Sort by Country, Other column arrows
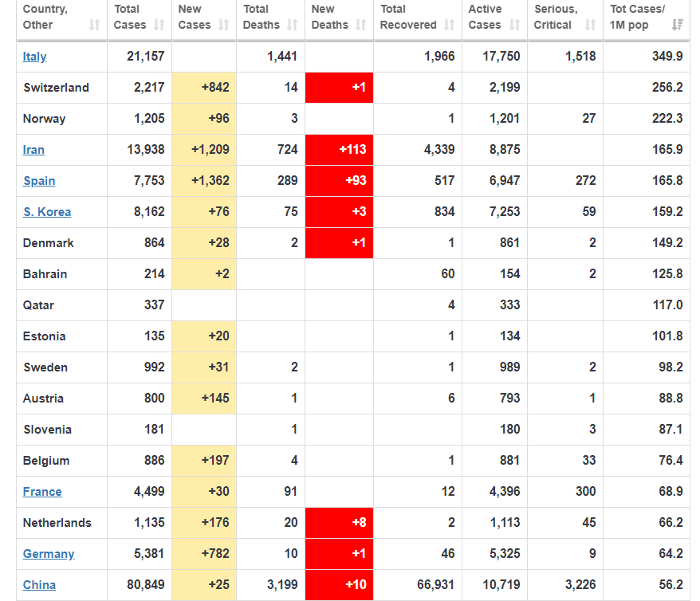 coord(95,25)
